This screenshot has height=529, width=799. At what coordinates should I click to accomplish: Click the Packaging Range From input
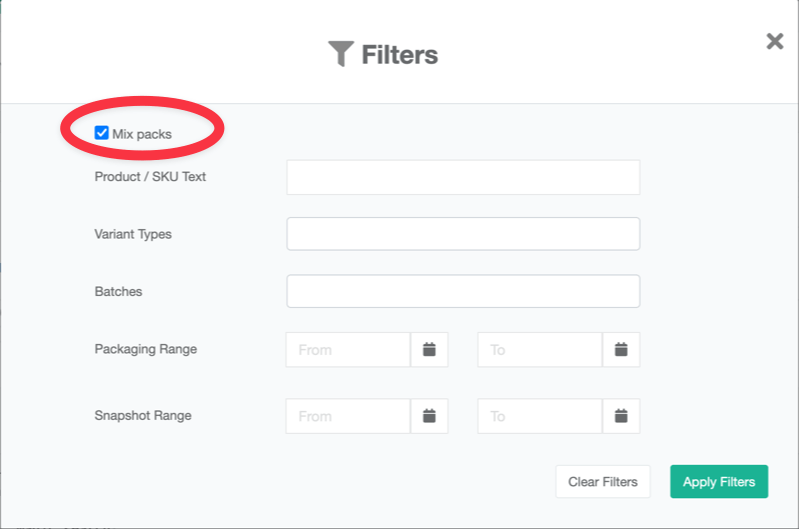(348, 350)
